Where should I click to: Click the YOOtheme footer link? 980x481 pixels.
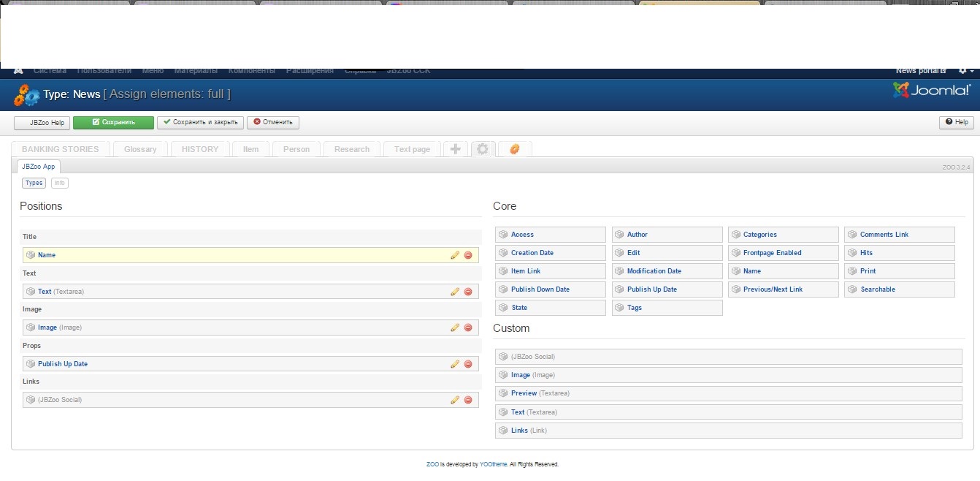pyautogui.click(x=493, y=464)
